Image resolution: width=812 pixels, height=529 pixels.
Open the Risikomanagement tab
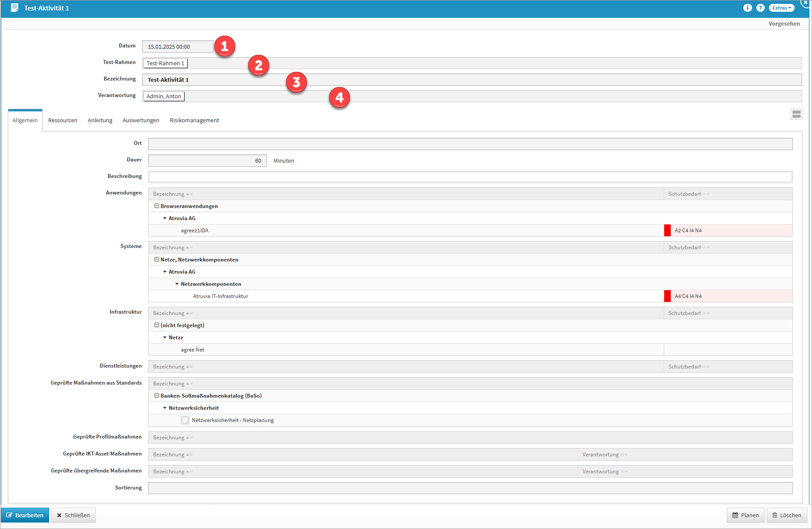pyautogui.click(x=194, y=121)
